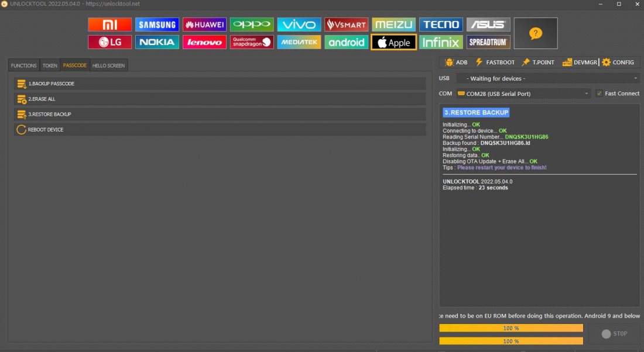Click the serial number DNQSK3U1HG86
The image size is (644, 352).
(x=526, y=137)
